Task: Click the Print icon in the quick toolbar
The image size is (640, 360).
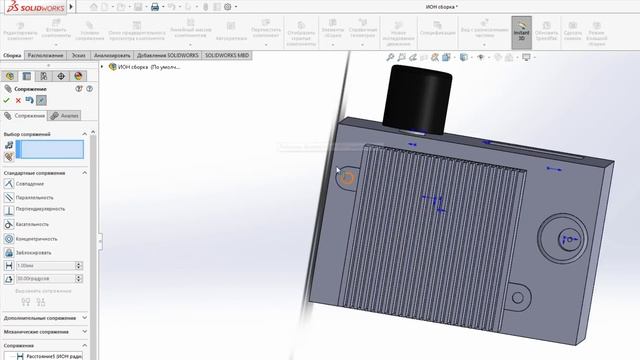Action: (x=155, y=7)
